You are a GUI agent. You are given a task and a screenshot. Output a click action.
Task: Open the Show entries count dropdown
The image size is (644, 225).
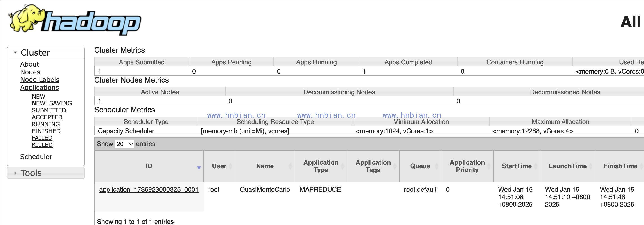tap(124, 144)
